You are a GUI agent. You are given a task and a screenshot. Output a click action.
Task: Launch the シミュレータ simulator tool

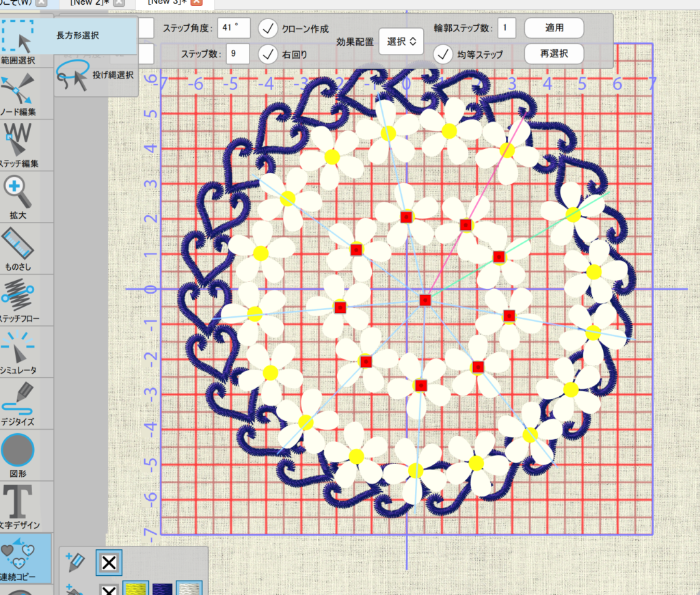27,352
